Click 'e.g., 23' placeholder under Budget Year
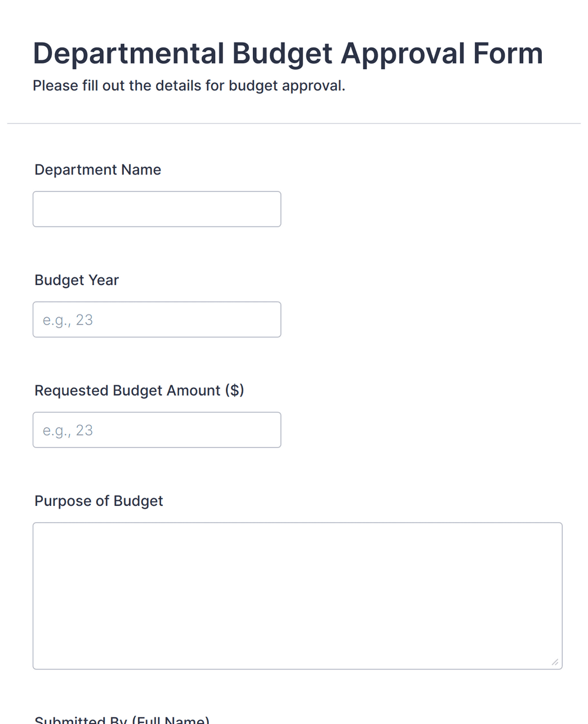Screen dimensions: 588x724 (68, 320)
